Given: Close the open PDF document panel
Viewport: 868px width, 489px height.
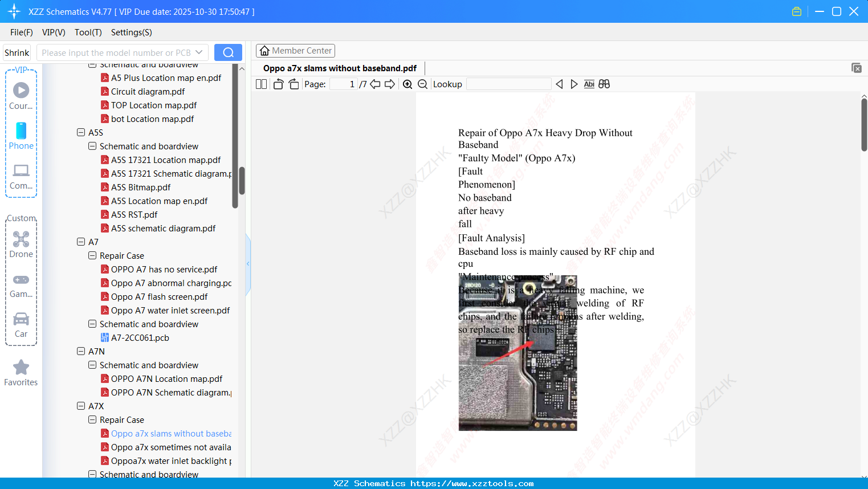Looking at the screenshot, I should click(856, 68).
